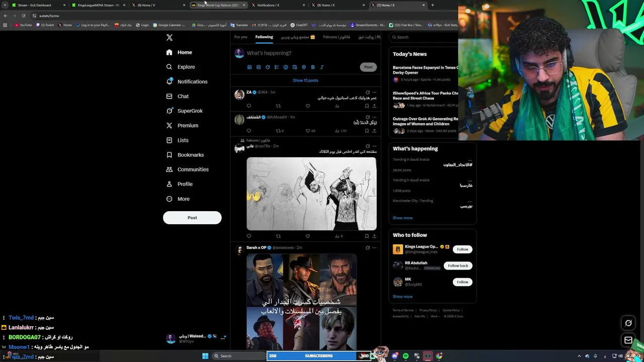
Task: Bookmark ZA's post
Action: [367, 106]
